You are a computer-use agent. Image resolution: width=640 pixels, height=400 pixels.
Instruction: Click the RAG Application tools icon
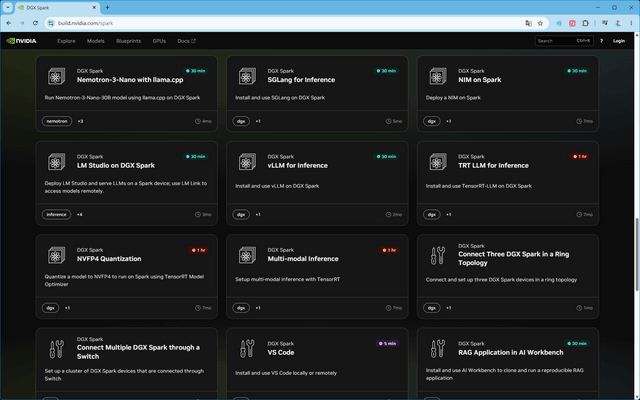click(438, 349)
